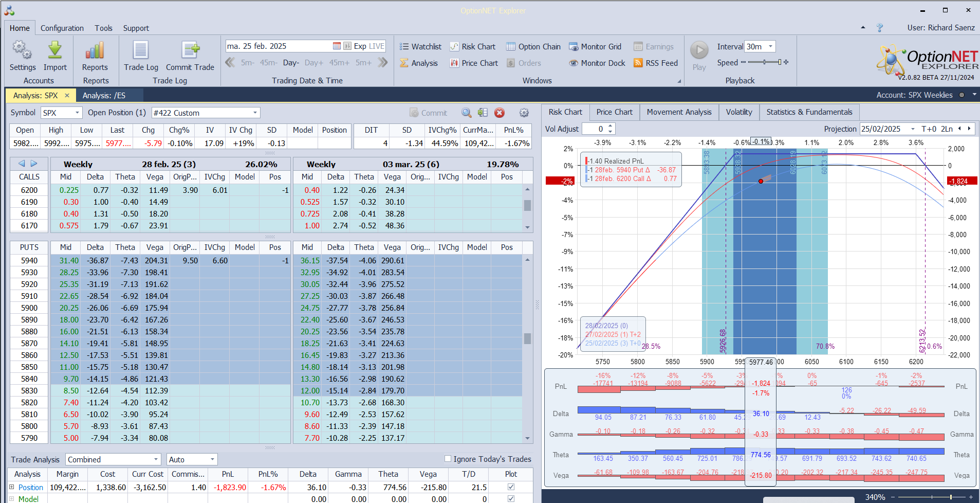Open the Reports bar chart icon
The height and width of the screenshot is (503, 980).
pos(95,50)
